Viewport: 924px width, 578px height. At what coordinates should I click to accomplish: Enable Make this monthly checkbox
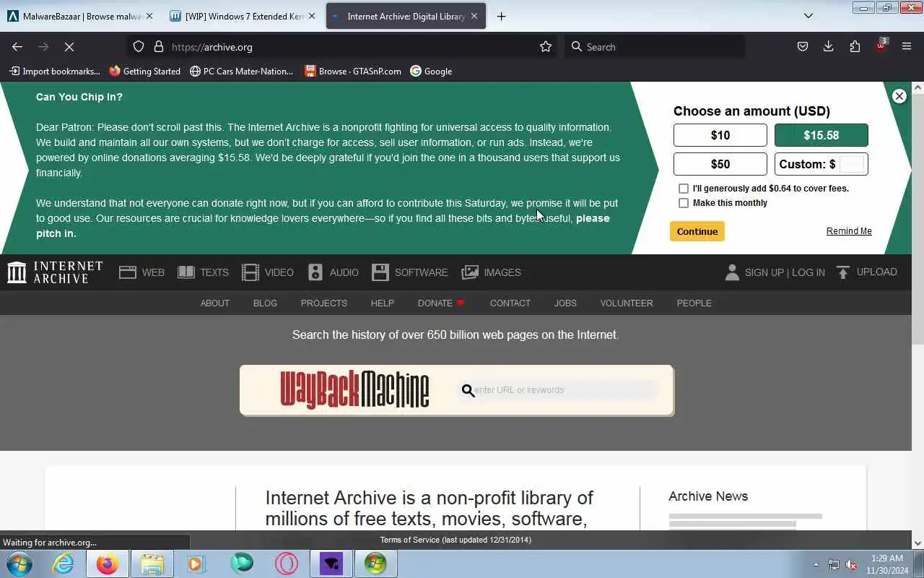point(684,203)
